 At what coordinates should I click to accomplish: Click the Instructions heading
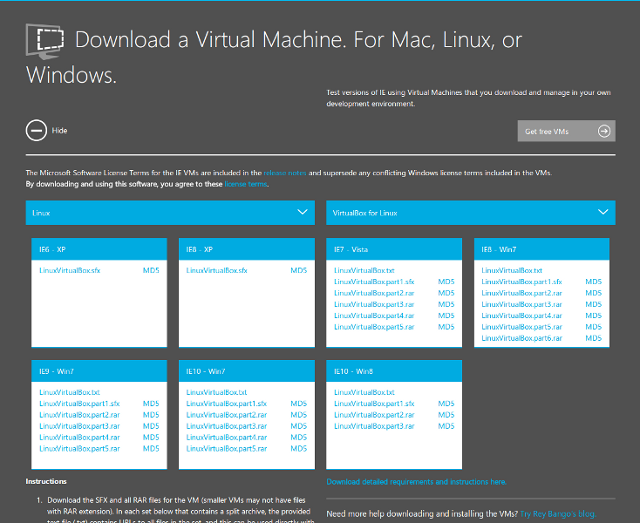46,481
